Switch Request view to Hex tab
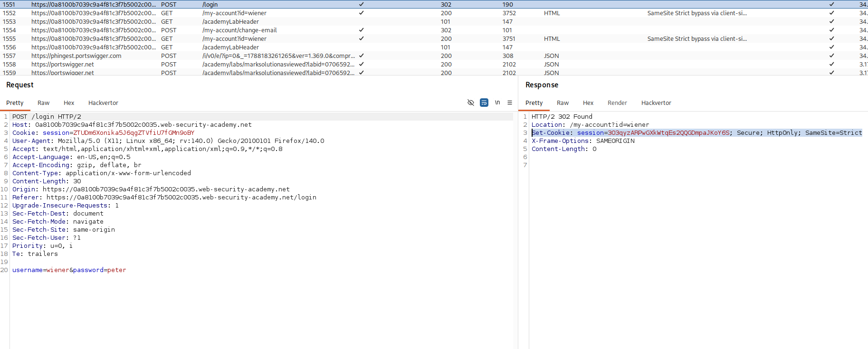Screen dimensions: 868x349 (69, 103)
